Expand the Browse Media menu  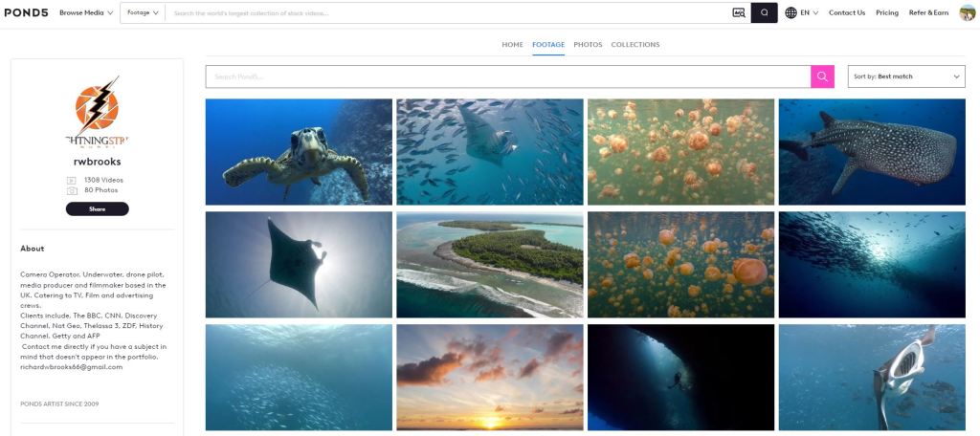click(x=86, y=13)
